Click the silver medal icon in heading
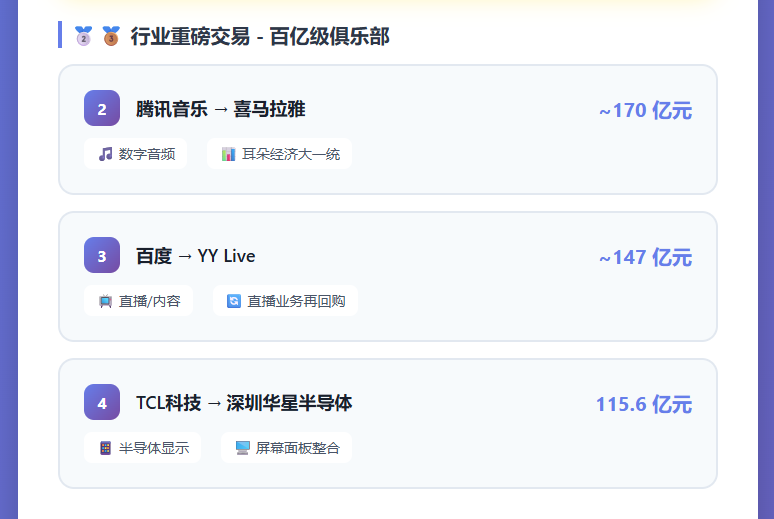This screenshot has width=774, height=519. [x=83, y=36]
